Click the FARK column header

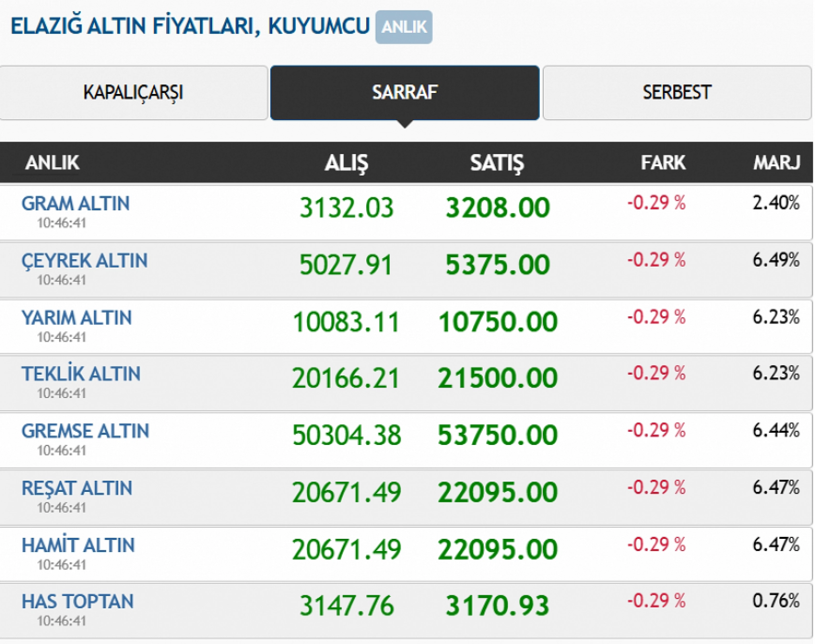coord(663,163)
